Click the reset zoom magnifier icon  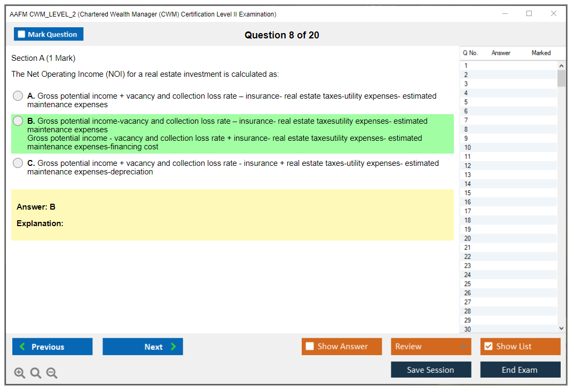coord(36,373)
